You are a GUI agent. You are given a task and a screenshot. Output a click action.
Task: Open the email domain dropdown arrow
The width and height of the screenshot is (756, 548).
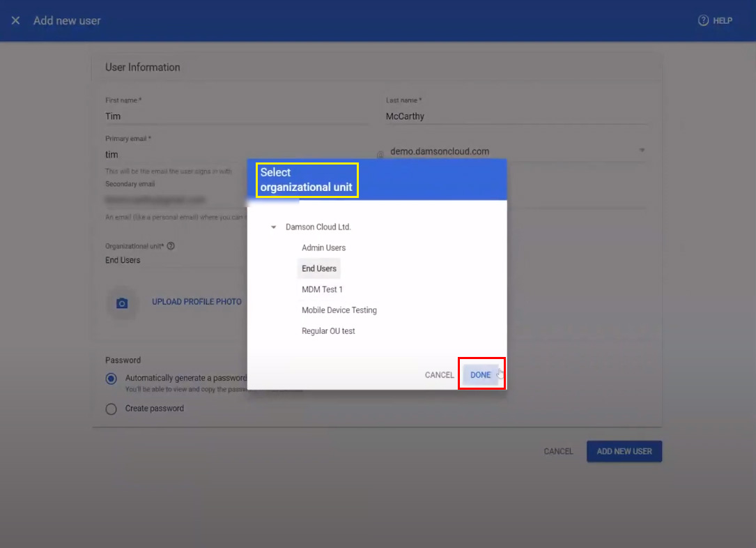pyautogui.click(x=642, y=151)
